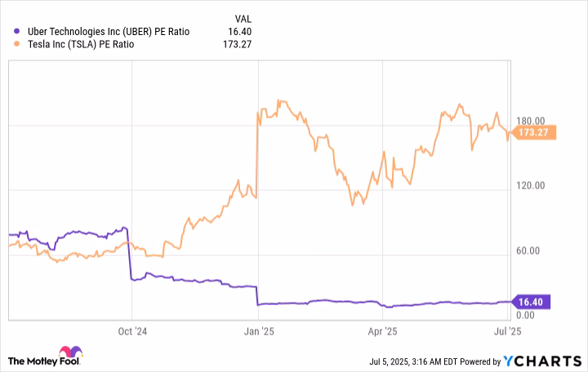The height and width of the screenshot is (372, 588).
Task: Click the 173.27 value in the legend
Action: point(234,45)
